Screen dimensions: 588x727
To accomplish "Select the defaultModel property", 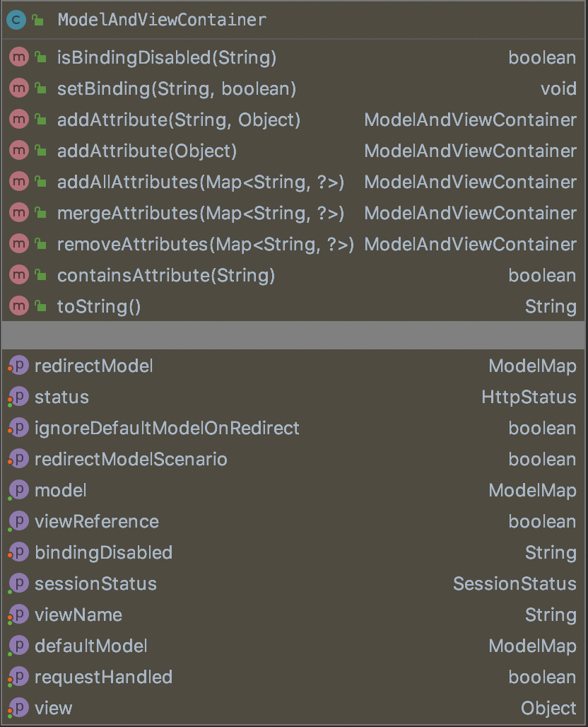I will click(90, 646).
